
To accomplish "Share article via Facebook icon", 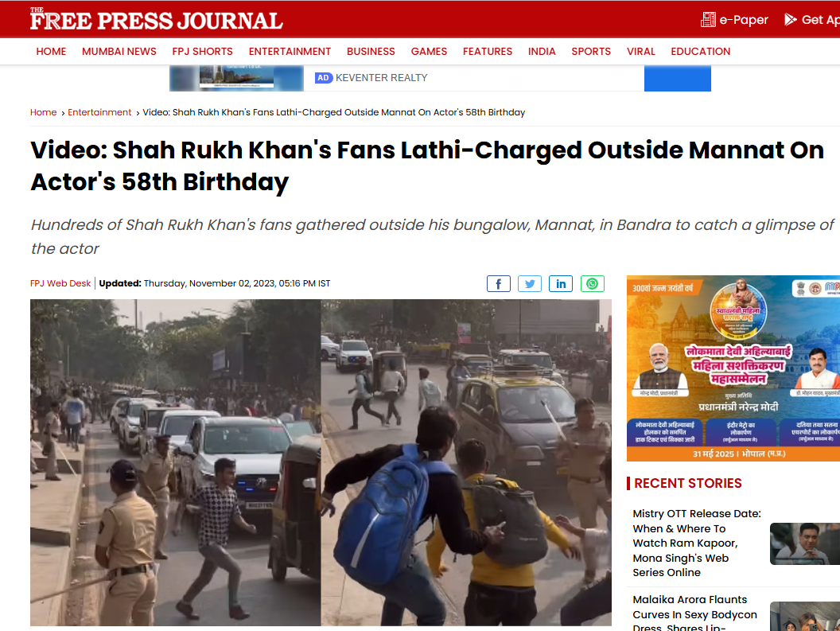I will coord(498,283).
